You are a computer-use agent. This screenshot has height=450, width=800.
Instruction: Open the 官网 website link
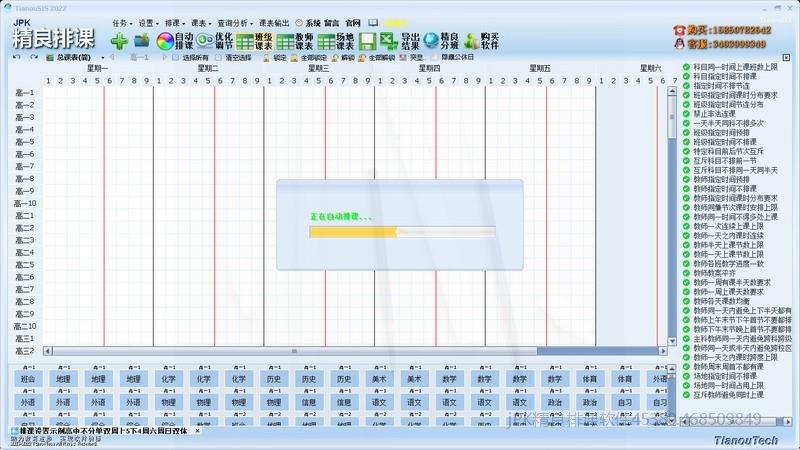click(353, 23)
